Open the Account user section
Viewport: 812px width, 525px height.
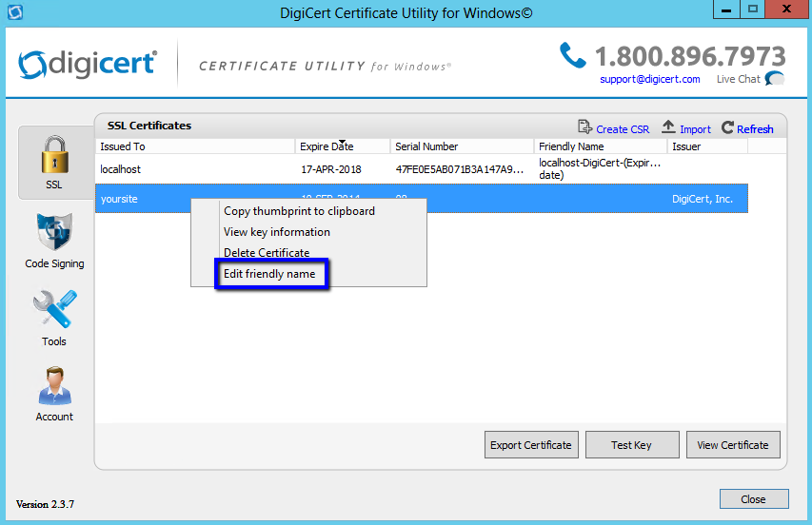(x=54, y=394)
